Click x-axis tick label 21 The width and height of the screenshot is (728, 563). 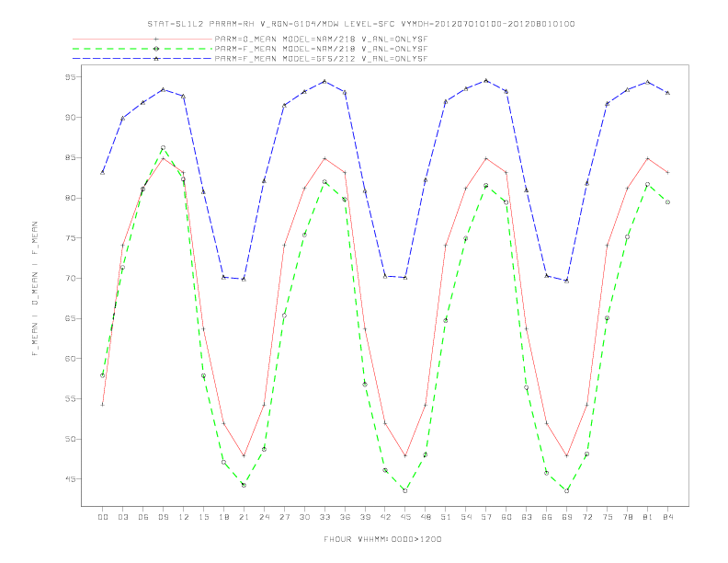pos(244,517)
